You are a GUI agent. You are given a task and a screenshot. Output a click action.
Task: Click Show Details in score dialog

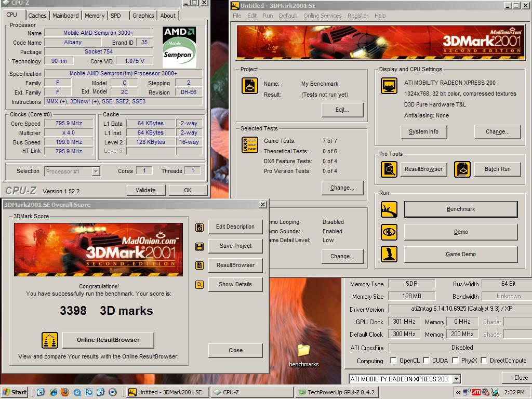pos(235,284)
